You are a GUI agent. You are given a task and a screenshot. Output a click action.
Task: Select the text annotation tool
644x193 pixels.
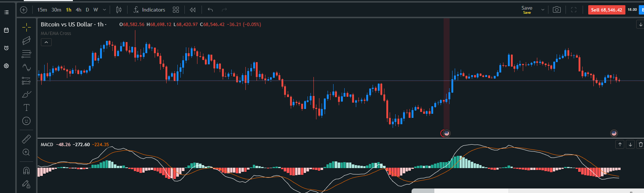pos(26,108)
